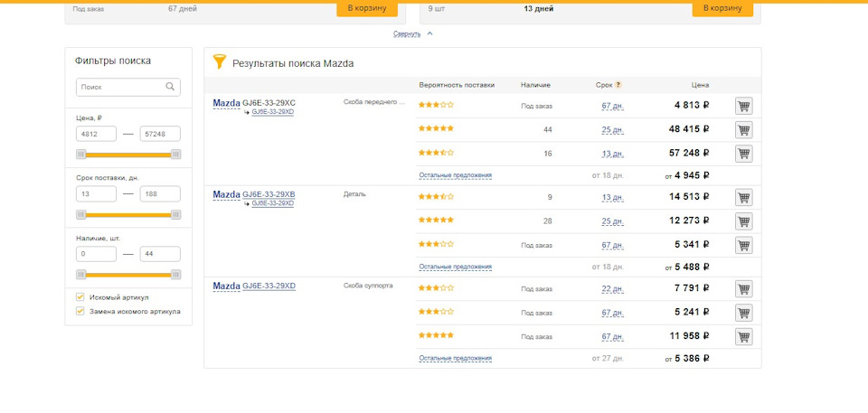Viewport: 868px width, 413px height.
Task: Click the maximum price field 57248
Action: (160, 134)
